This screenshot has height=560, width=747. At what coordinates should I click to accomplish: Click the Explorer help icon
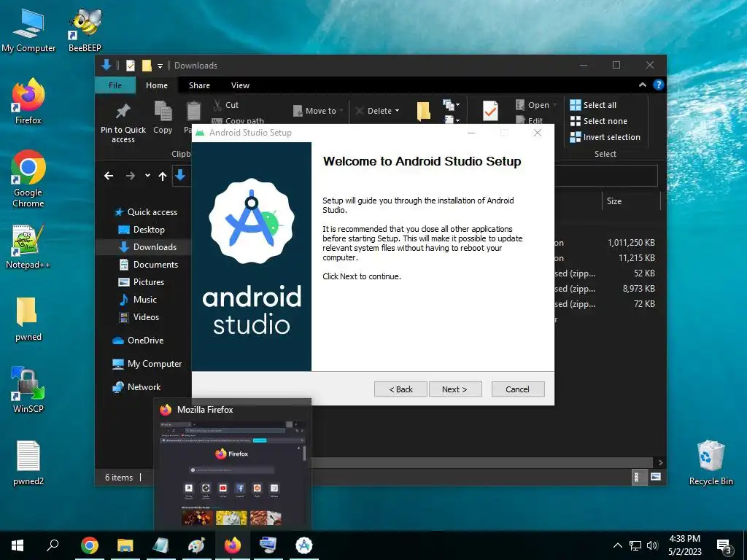[659, 85]
